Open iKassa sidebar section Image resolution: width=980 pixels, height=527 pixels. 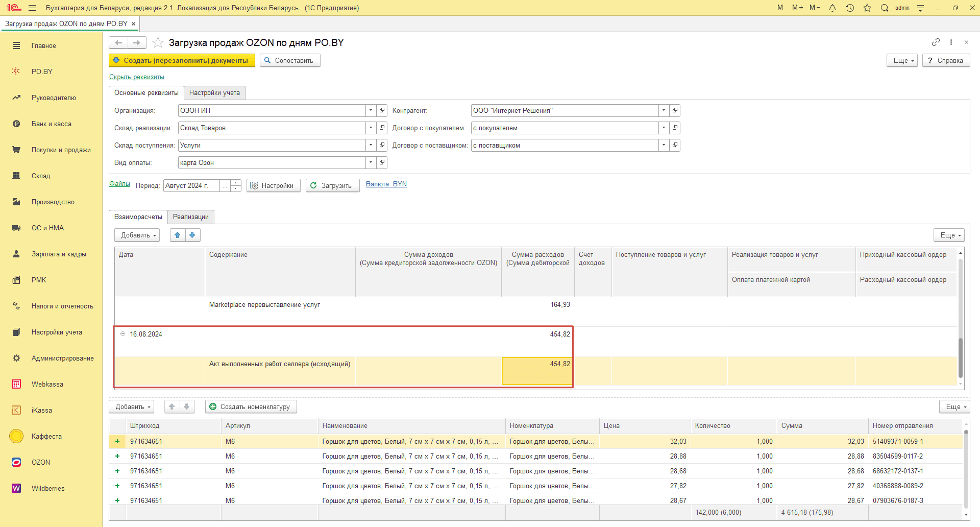(x=41, y=411)
